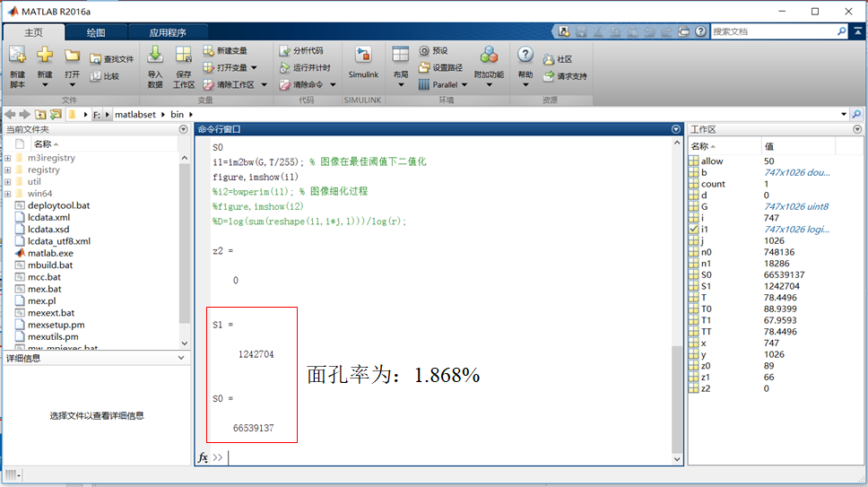Screen dimensions: 868x487
Task: Click the 搜索文档 search documentation field
Action: [773, 31]
